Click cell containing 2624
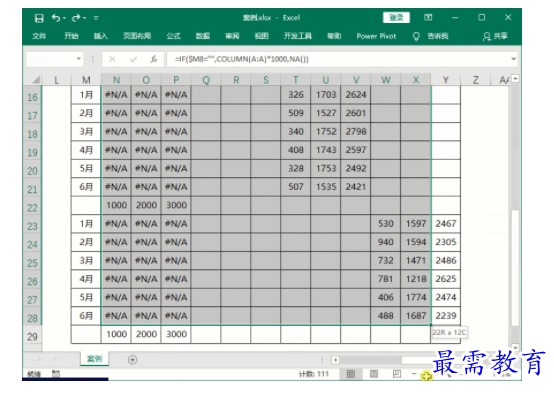 coord(356,95)
